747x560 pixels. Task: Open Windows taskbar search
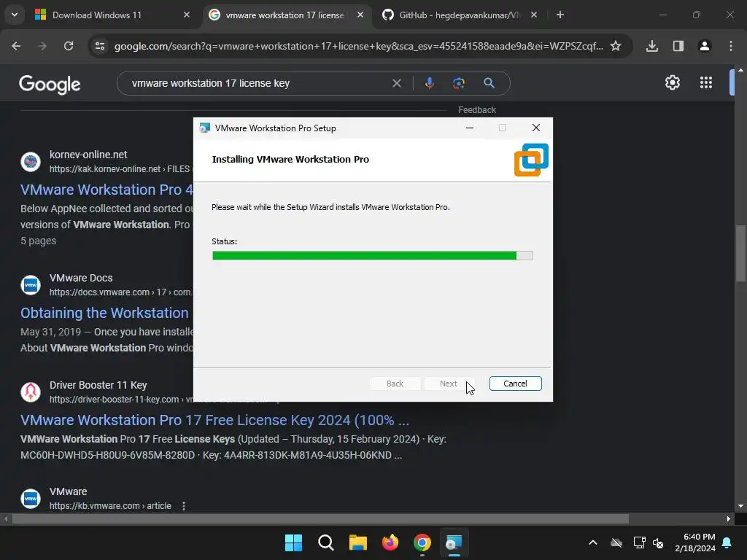(326, 542)
